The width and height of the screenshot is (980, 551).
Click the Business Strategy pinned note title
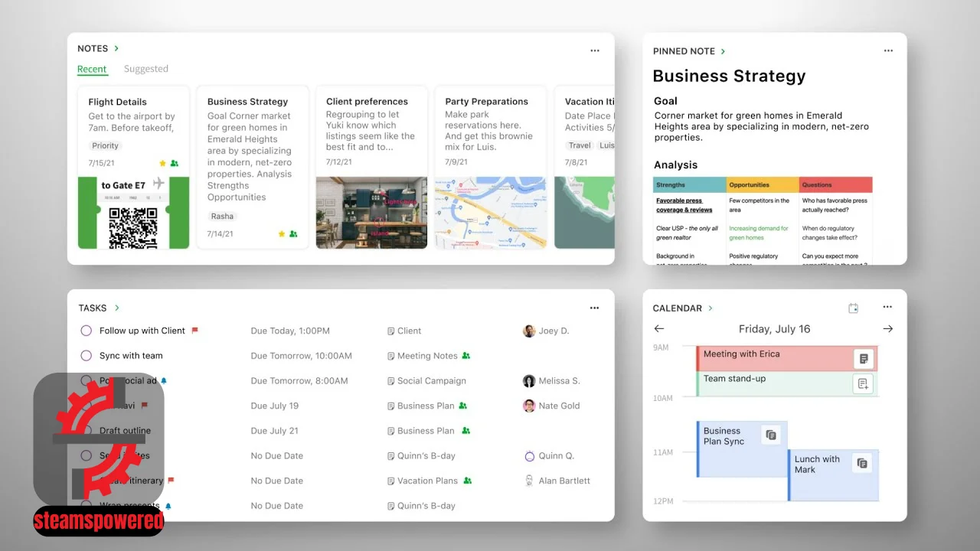729,76
